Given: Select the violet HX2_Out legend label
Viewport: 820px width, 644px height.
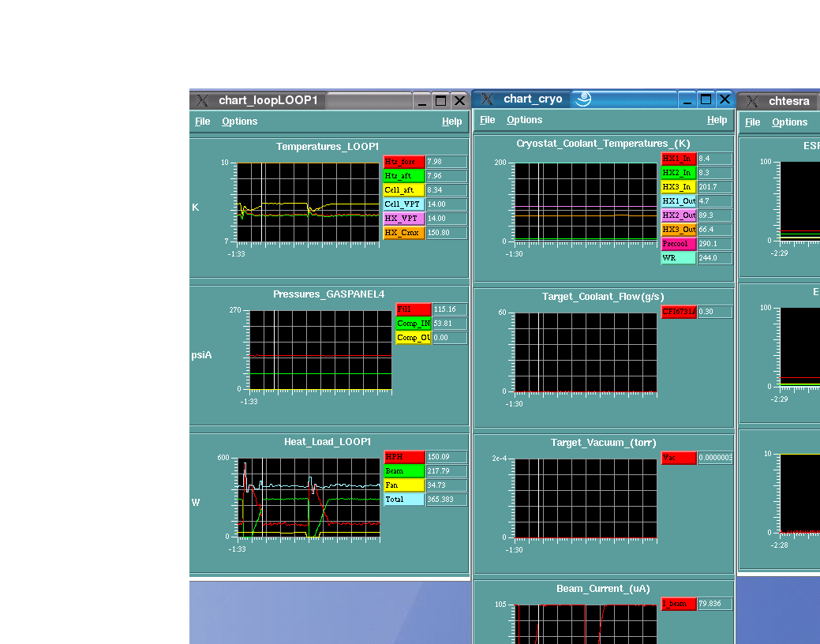Looking at the screenshot, I should 678,215.
